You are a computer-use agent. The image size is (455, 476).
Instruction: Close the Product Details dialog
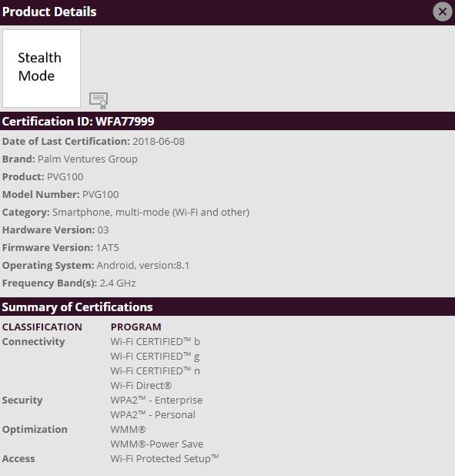click(x=442, y=12)
